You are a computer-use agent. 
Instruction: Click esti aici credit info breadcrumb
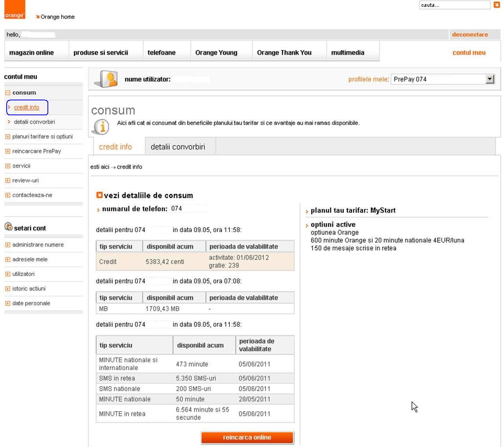point(116,167)
